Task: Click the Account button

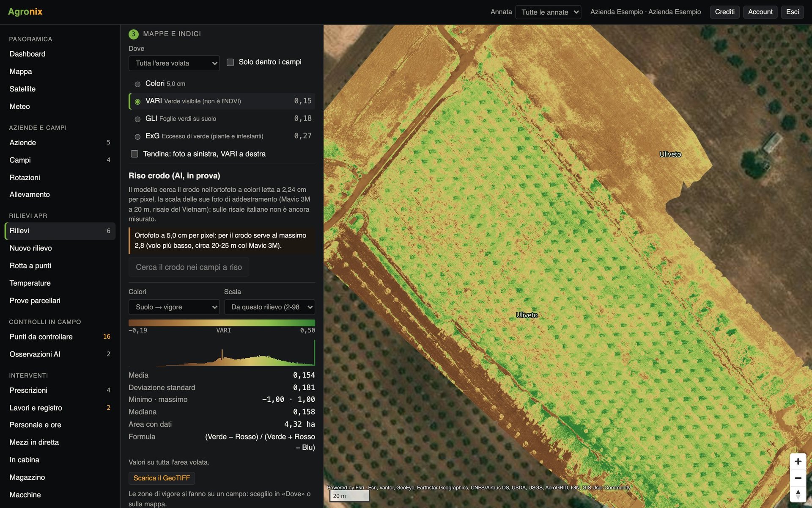Action: pyautogui.click(x=760, y=12)
